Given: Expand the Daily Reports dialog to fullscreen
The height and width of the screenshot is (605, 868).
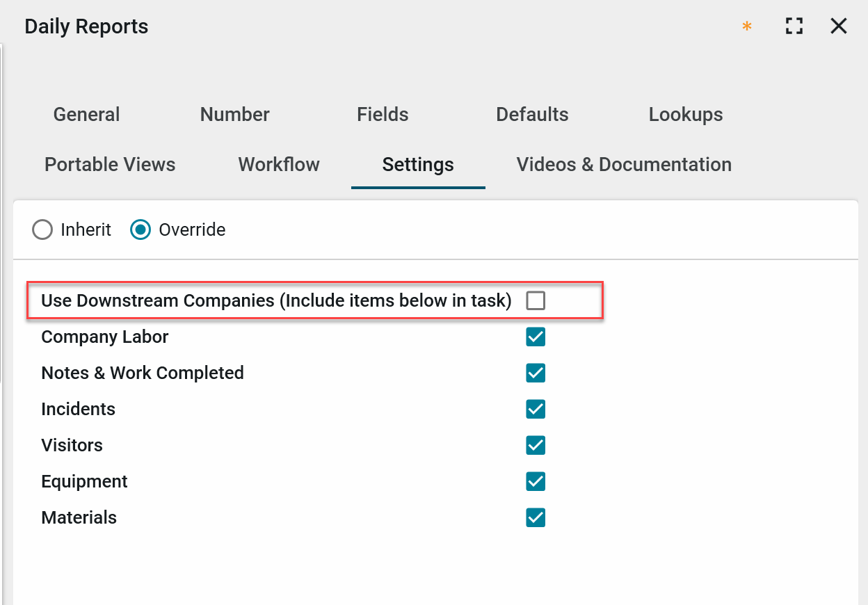Looking at the screenshot, I should (x=794, y=26).
